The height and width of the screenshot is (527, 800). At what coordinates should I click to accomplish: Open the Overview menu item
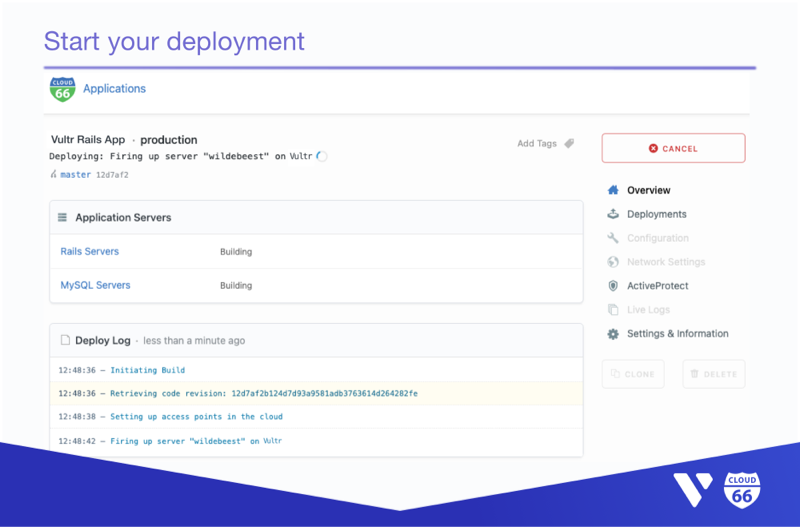[x=648, y=190]
